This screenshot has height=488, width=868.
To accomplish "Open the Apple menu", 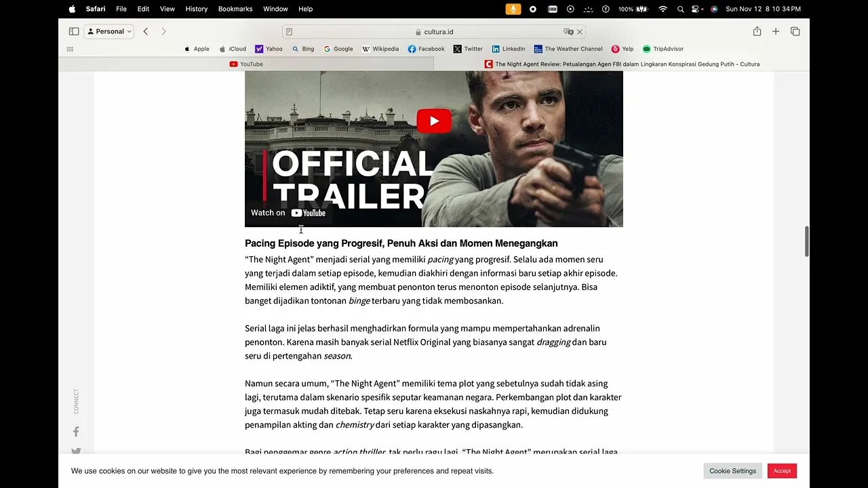I will tap(72, 9).
